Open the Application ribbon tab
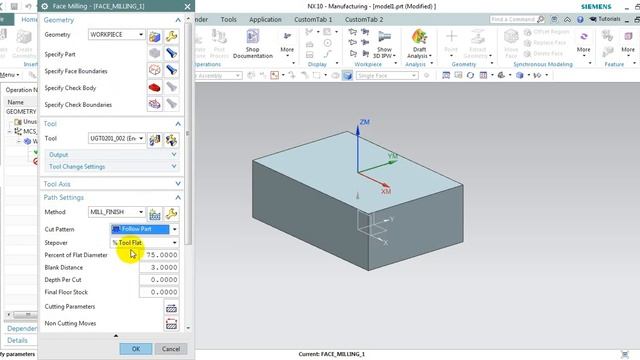This screenshot has width=640, height=360. (x=265, y=20)
